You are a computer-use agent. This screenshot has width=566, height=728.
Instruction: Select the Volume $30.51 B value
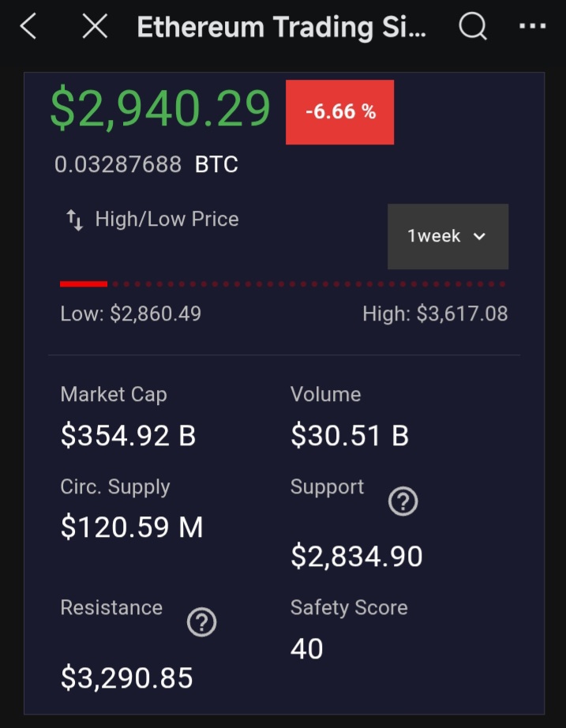pyautogui.click(x=350, y=435)
